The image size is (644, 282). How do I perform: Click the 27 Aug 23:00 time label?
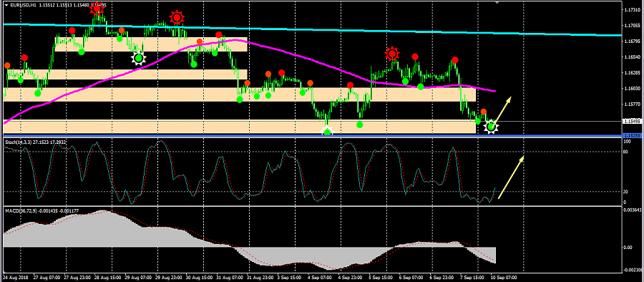click(77, 277)
